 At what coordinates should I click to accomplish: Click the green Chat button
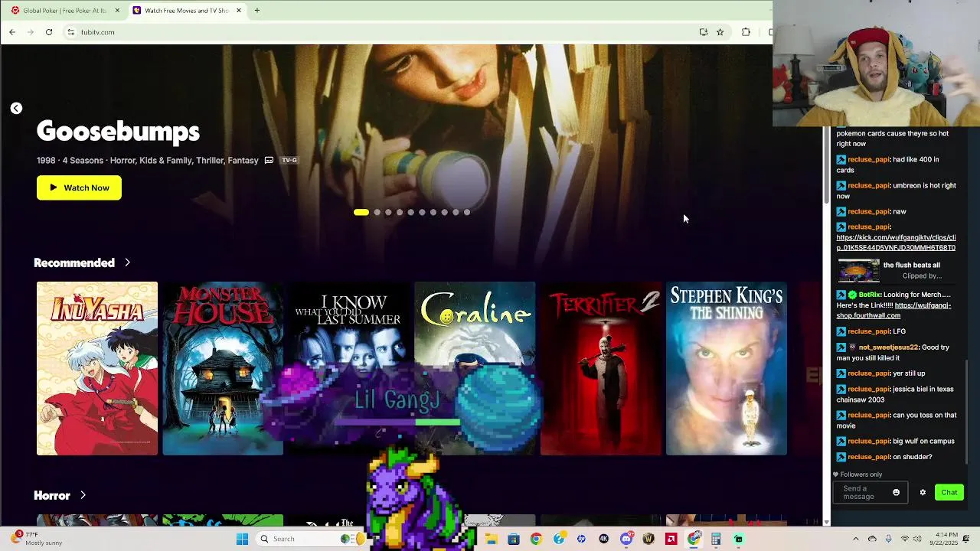(949, 493)
